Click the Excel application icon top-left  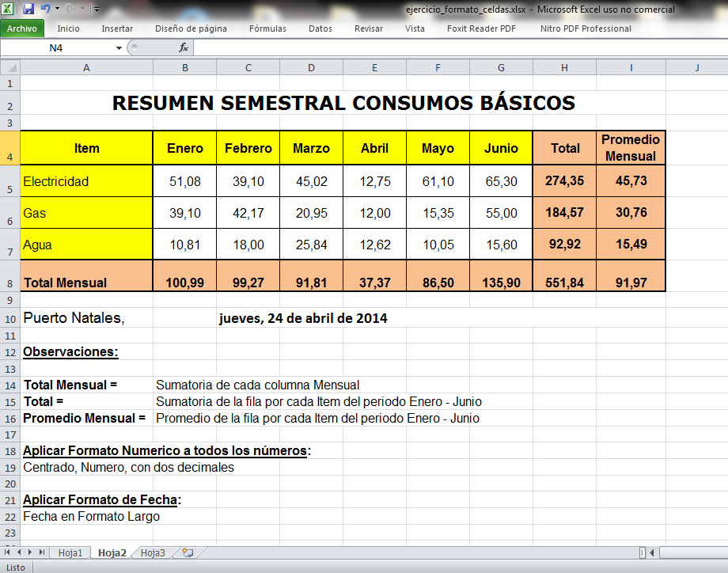[7, 8]
